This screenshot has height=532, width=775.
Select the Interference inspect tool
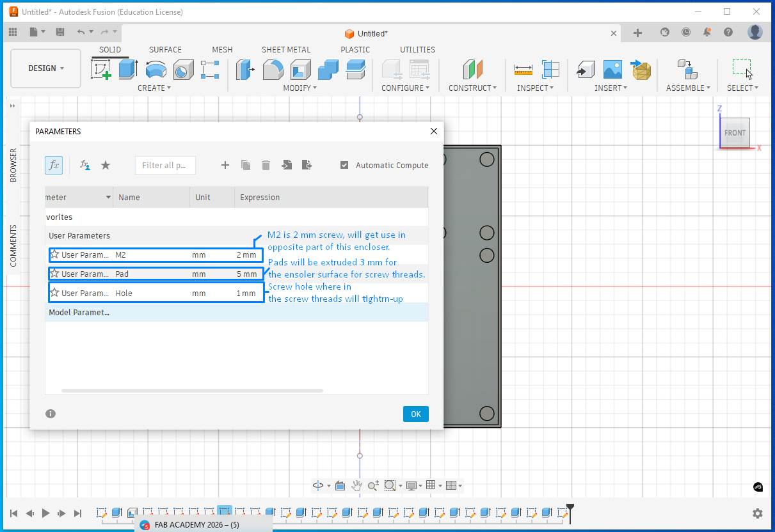click(x=550, y=69)
